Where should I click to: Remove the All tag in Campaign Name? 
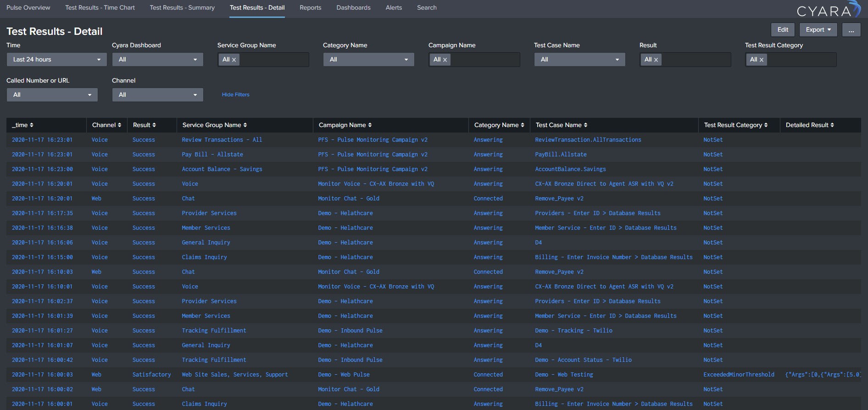coord(445,60)
